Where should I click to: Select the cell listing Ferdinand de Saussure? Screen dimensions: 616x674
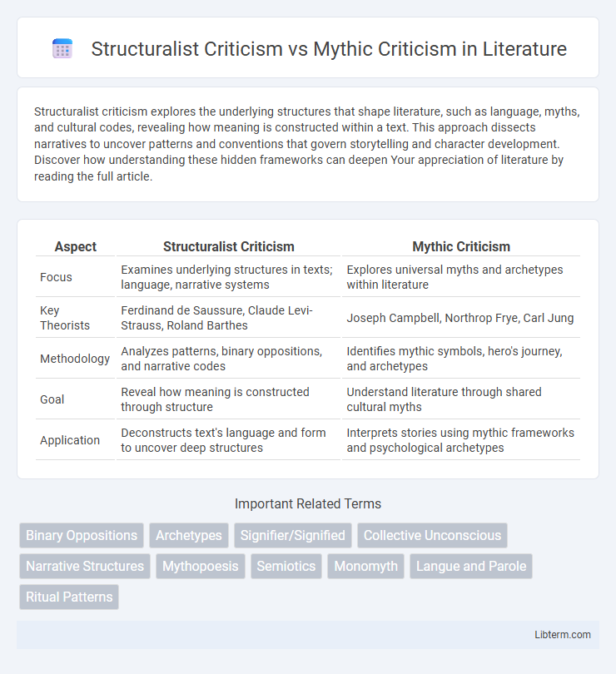(x=229, y=318)
